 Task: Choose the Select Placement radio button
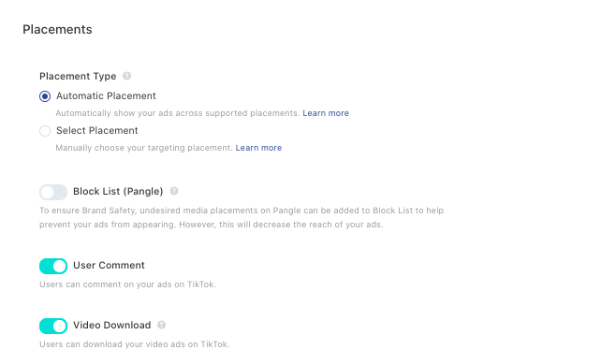45,131
